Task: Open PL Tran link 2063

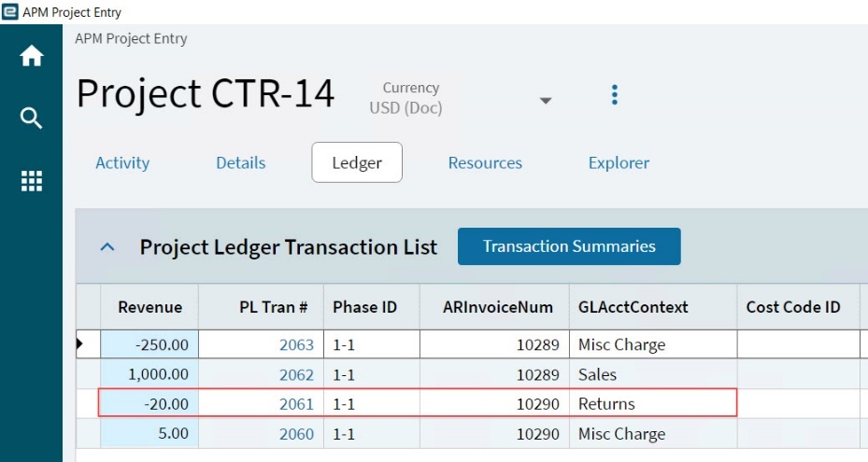Action: click(x=296, y=344)
